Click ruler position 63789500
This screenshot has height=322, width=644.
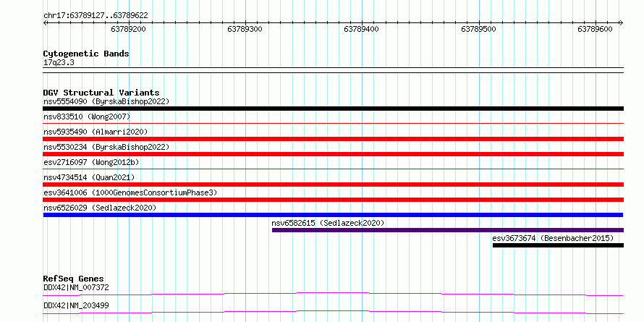pos(478,29)
